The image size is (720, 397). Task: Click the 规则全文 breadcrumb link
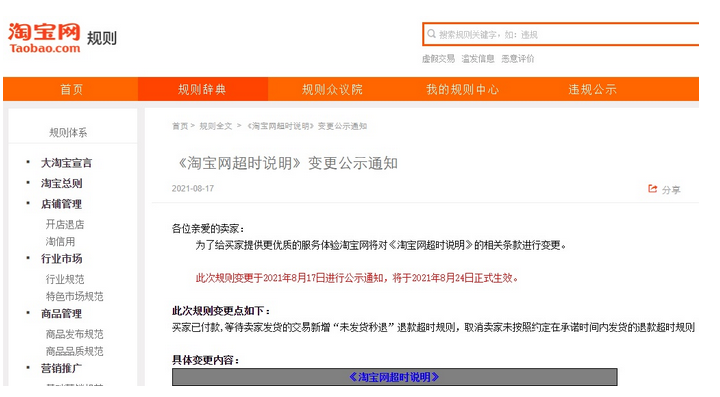point(215,126)
